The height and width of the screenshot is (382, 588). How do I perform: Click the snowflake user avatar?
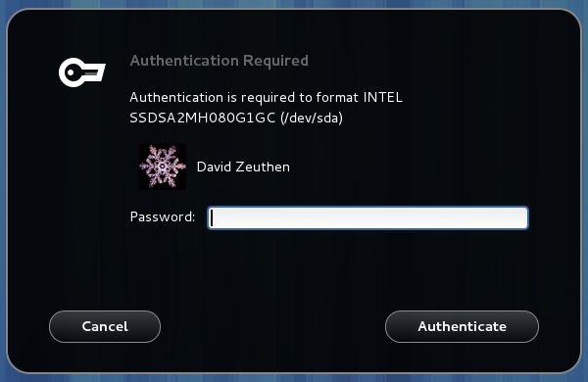click(x=163, y=167)
